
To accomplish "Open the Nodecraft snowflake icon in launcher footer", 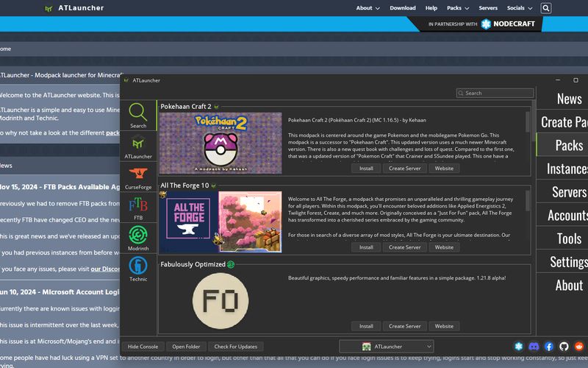I will [x=519, y=346].
